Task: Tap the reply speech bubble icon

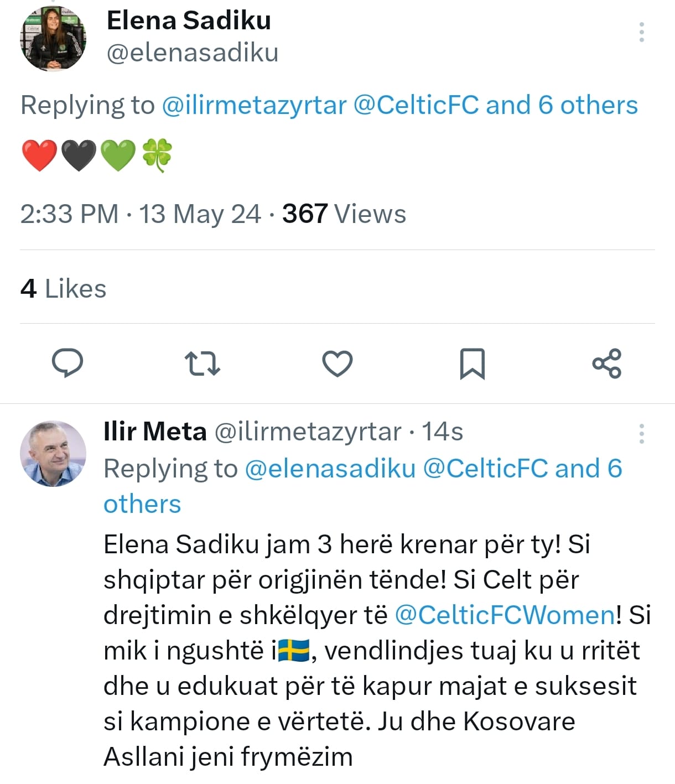Action: pyautogui.click(x=67, y=364)
